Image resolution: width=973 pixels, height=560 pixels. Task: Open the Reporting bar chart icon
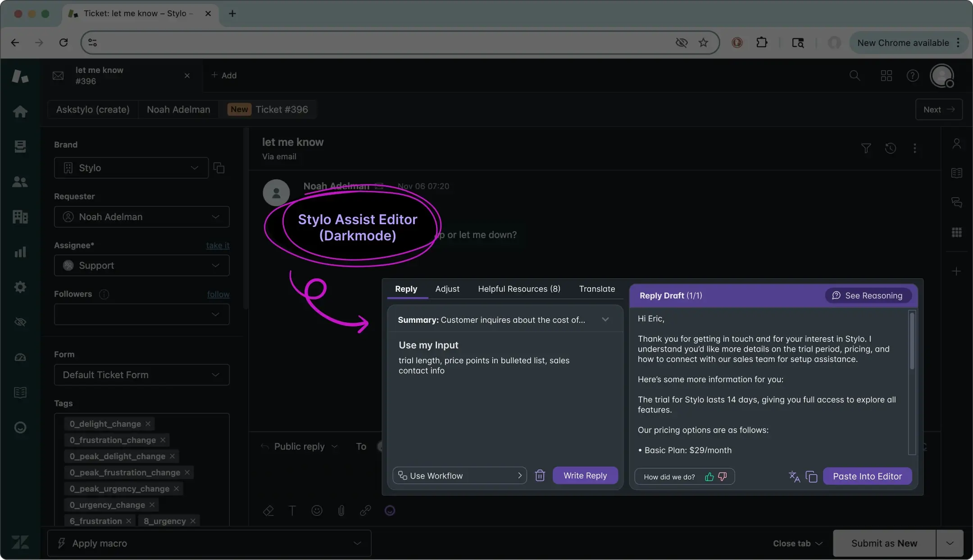coord(20,252)
